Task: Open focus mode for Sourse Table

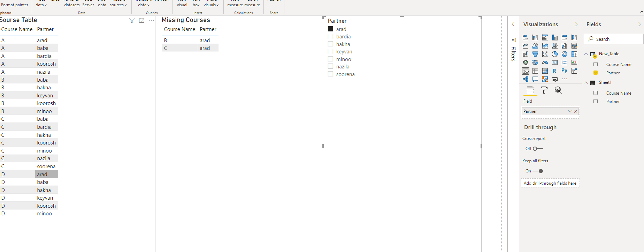Action: tap(141, 21)
